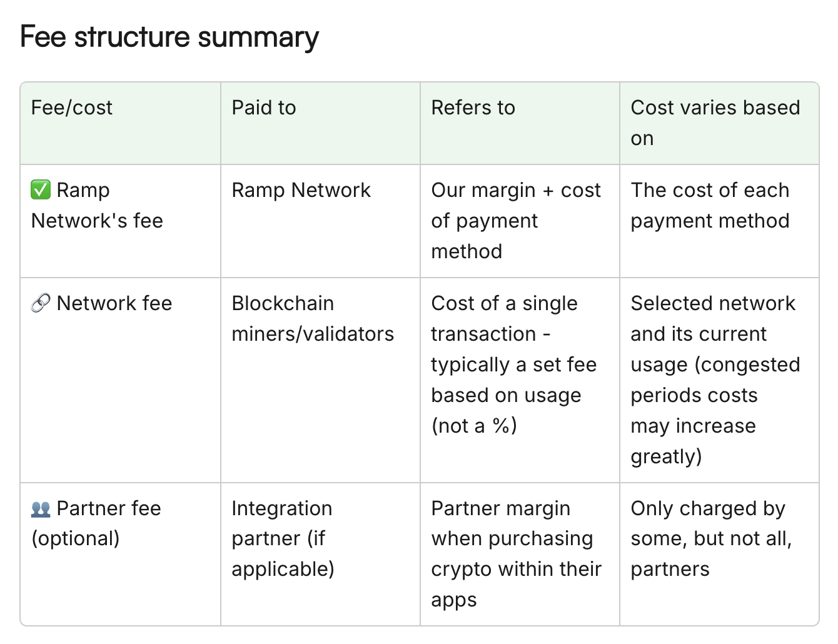The height and width of the screenshot is (644, 838).
Task: Click the Ramp Network paid-to cell
Action: 301,190
